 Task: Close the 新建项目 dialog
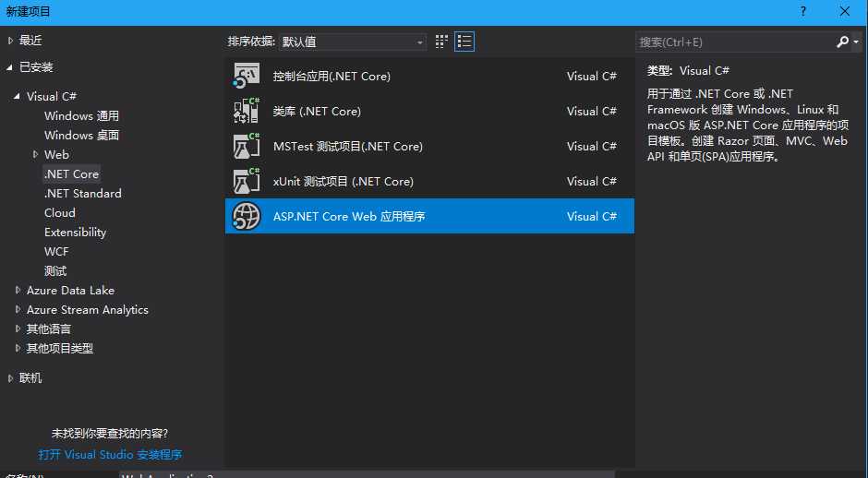point(845,12)
